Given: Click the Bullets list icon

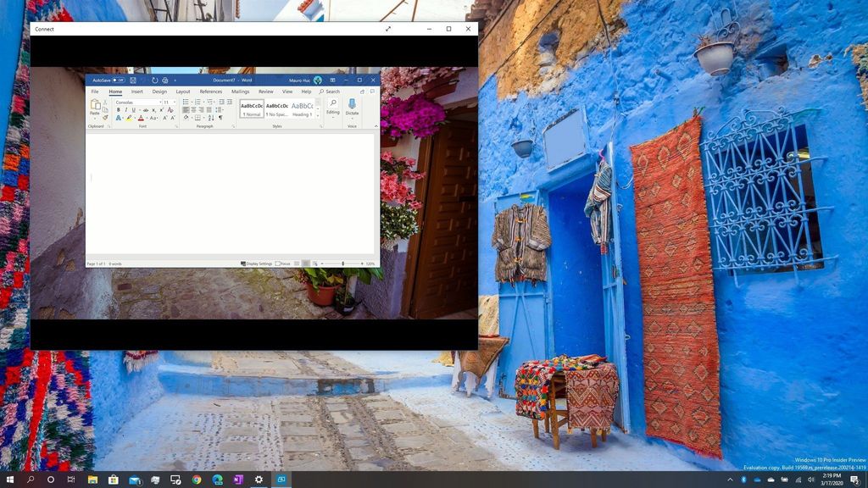Looking at the screenshot, I should (x=185, y=101).
